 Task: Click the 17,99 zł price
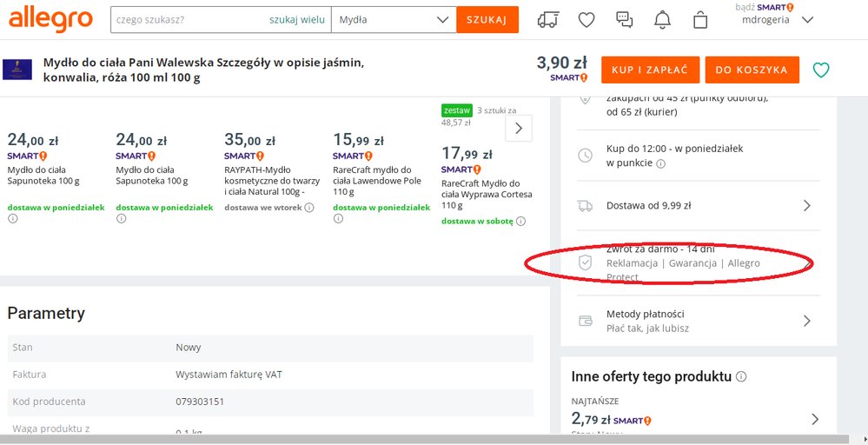point(467,153)
